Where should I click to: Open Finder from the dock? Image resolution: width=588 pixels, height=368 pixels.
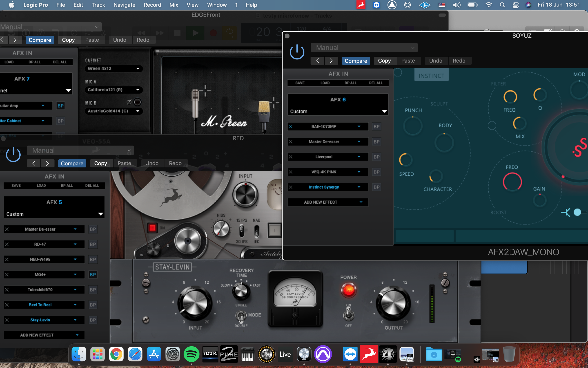(79, 354)
